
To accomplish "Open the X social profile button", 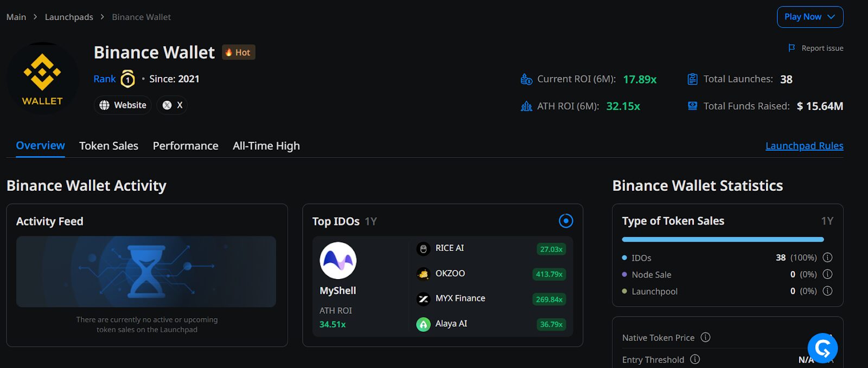I will pyautogui.click(x=173, y=105).
